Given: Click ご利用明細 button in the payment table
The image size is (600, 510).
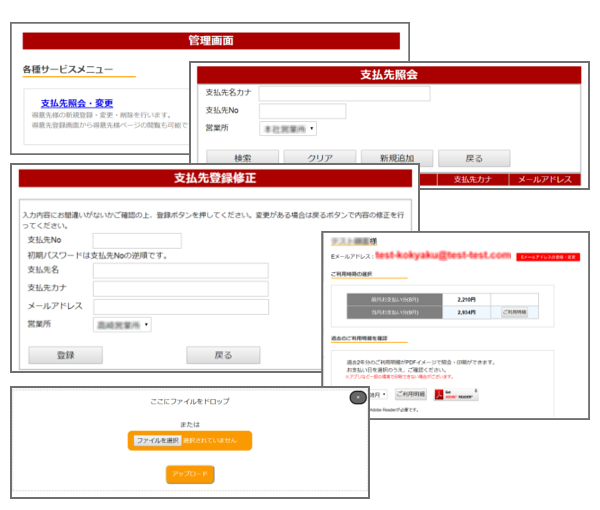Looking at the screenshot, I should (x=513, y=313).
